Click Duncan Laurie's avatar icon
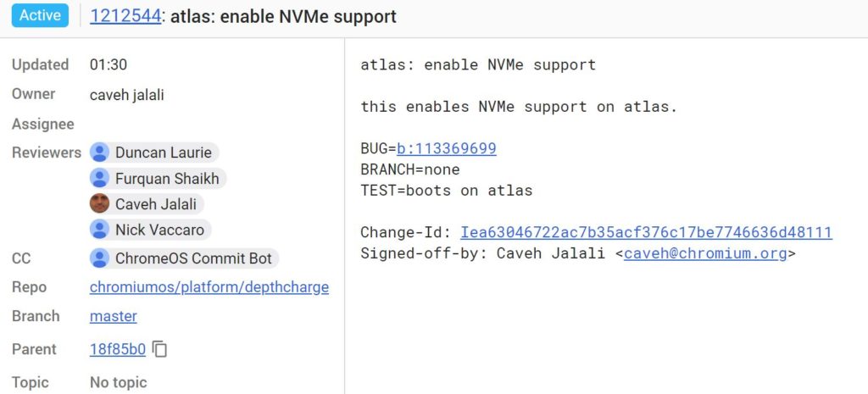 point(100,153)
